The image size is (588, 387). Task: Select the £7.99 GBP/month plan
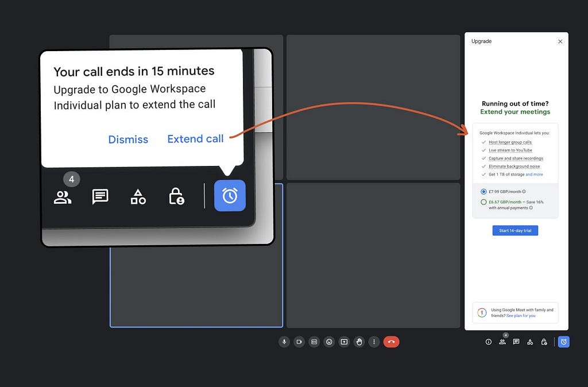[x=483, y=192]
